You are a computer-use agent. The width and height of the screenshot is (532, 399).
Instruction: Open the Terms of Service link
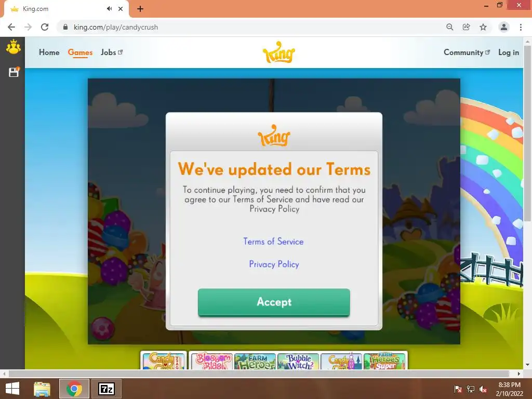(273, 242)
